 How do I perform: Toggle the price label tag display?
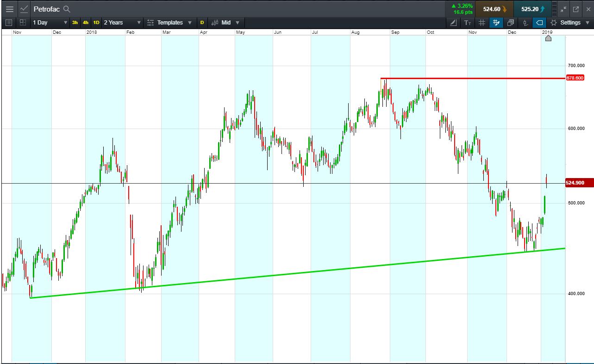pos(539,23)
